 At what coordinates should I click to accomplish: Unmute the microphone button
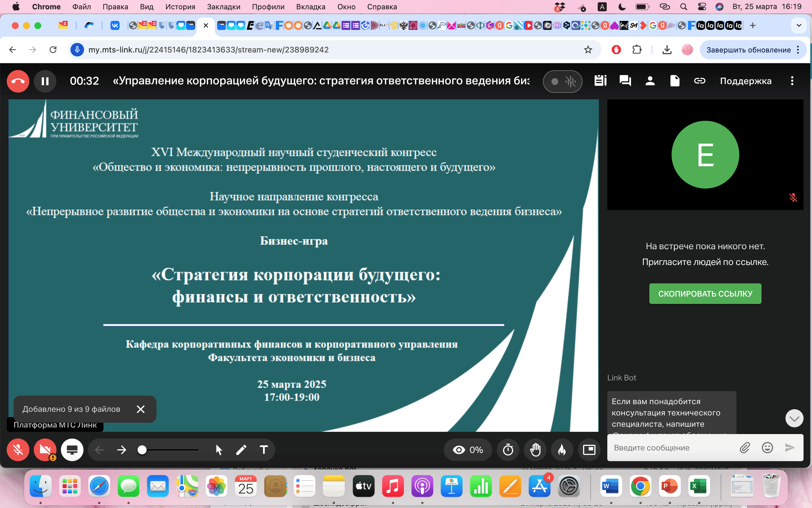tap(18, 450)
